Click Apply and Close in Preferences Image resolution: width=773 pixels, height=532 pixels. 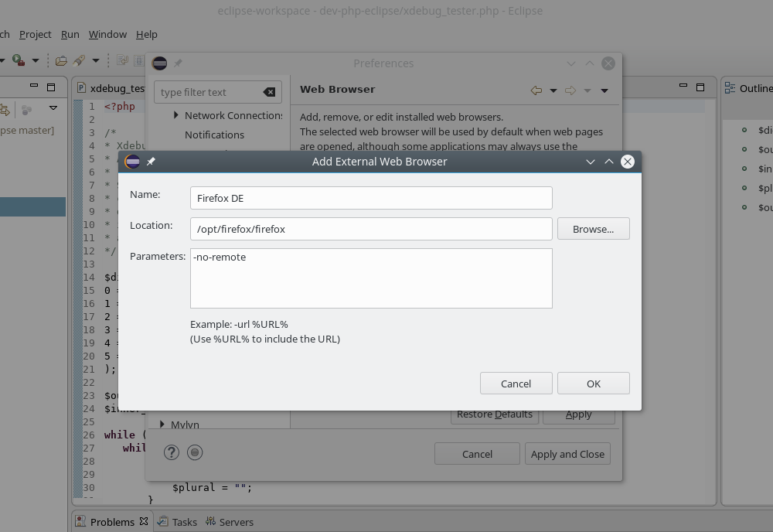(567, 454)
